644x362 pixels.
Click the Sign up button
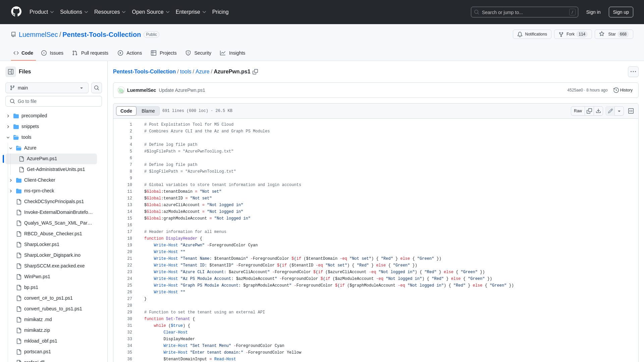pos(621,12)
